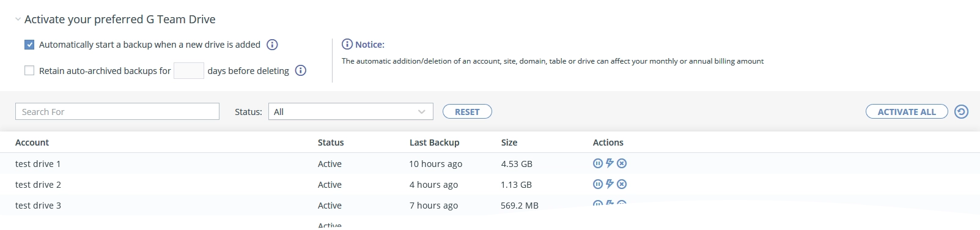
Task: Focus the Search For field
Action: pyautogui.click(x=117, y=111)
